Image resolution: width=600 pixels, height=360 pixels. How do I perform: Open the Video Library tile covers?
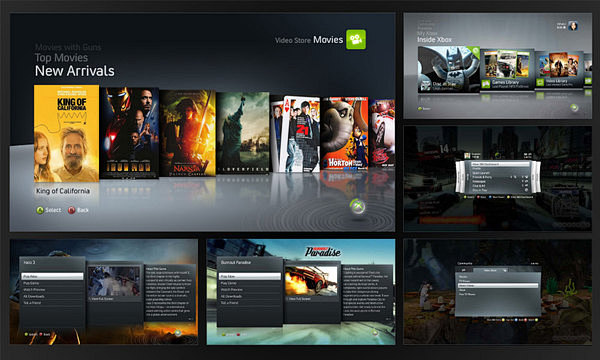click(559, 65)
